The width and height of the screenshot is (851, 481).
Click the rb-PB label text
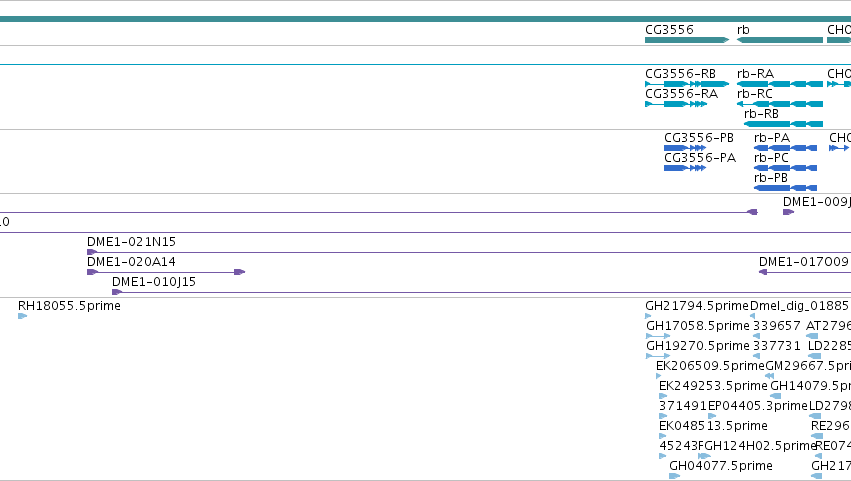click(x=771, y=178)
